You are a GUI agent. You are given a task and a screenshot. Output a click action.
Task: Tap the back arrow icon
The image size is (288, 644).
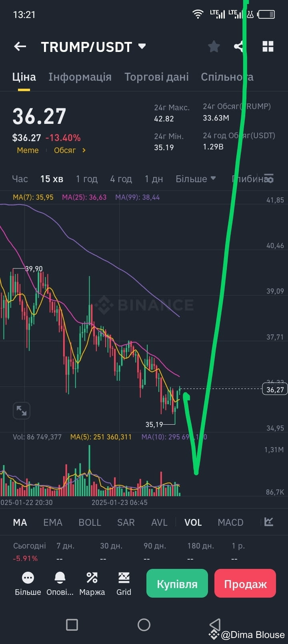click(x=20, y=47)
